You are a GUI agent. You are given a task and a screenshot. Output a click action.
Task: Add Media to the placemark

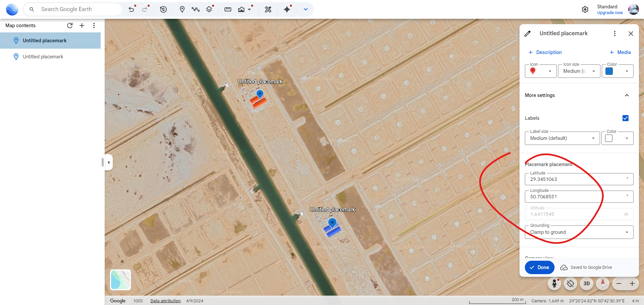[620, 52]
